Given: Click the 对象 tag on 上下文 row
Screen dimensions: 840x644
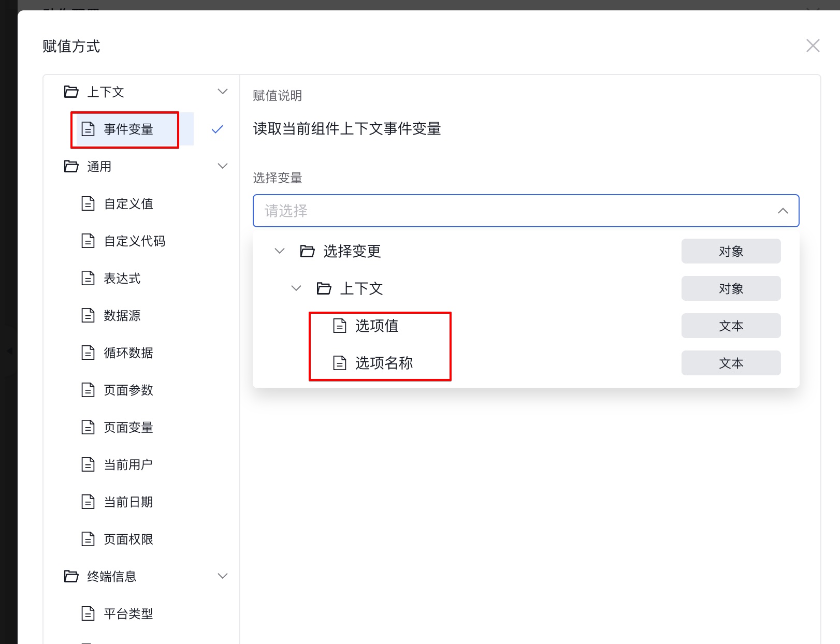Looking at the screenshot, I should (x=731, y=288).
